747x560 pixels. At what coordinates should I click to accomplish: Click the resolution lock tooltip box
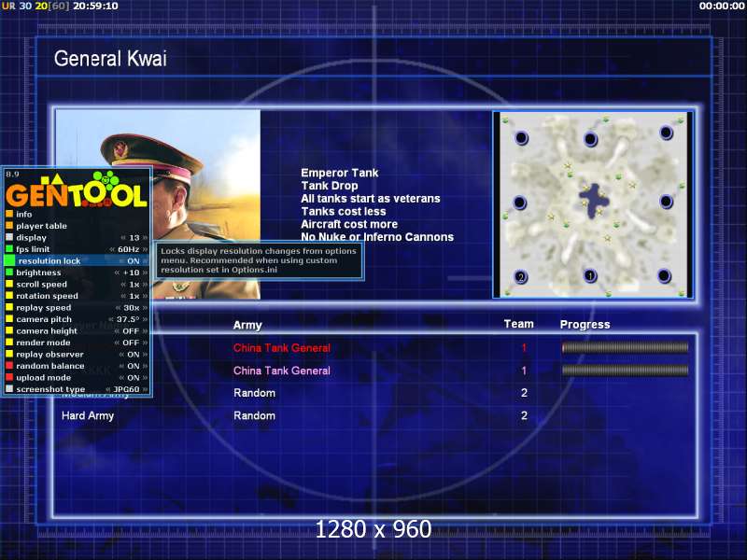click(260, 260)
